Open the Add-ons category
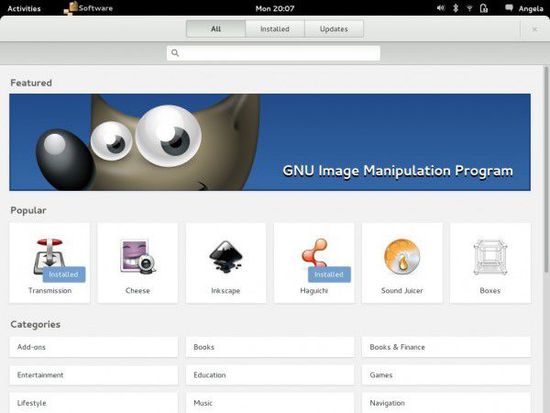550x413 pixels. click(93, 347)
